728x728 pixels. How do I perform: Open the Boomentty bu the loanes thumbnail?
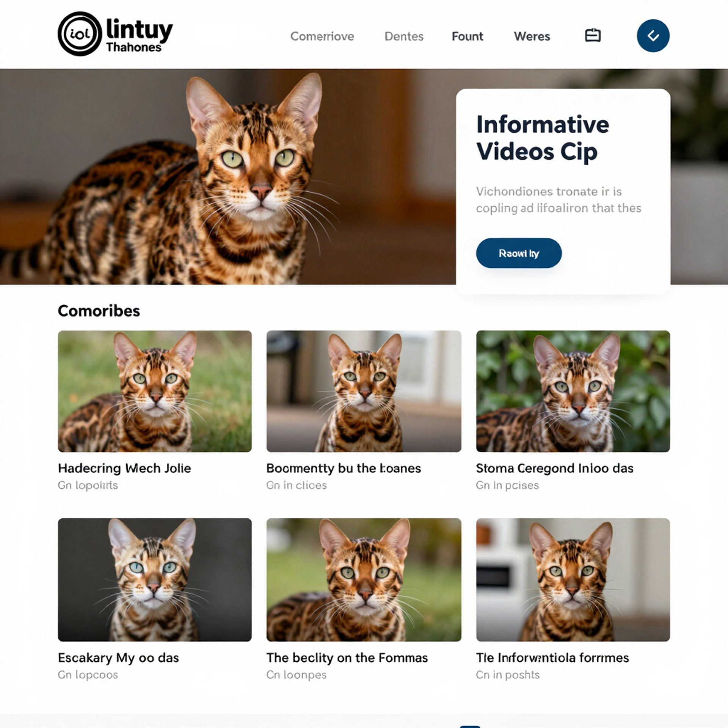[x=364, y=391]
